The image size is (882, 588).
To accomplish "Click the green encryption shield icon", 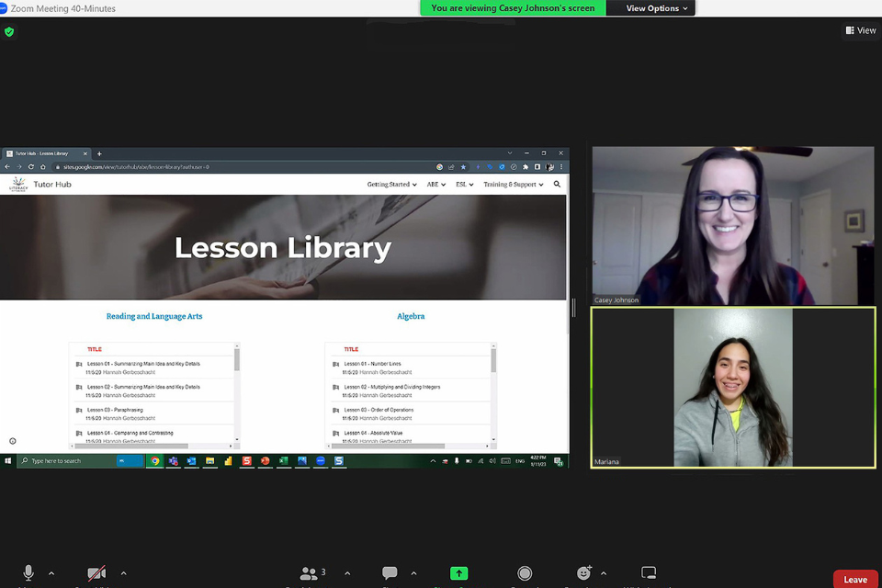I will click(9, 31).
